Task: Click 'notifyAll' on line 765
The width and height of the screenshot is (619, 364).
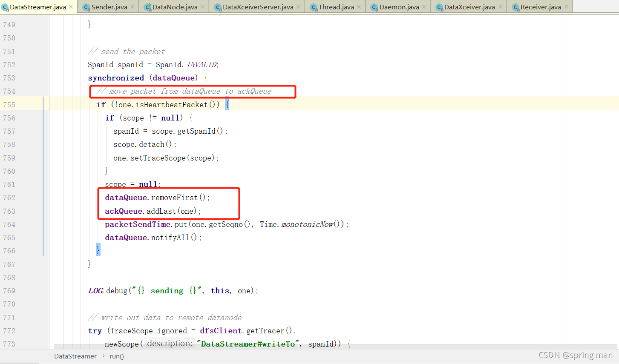Action: coord(170,238)
